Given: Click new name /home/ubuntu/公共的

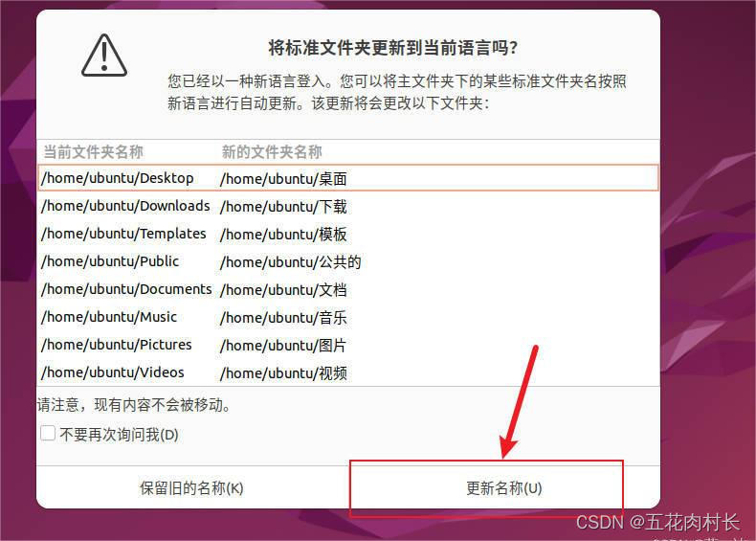Looking at the screenshot, I should click(x=290, y=262).
